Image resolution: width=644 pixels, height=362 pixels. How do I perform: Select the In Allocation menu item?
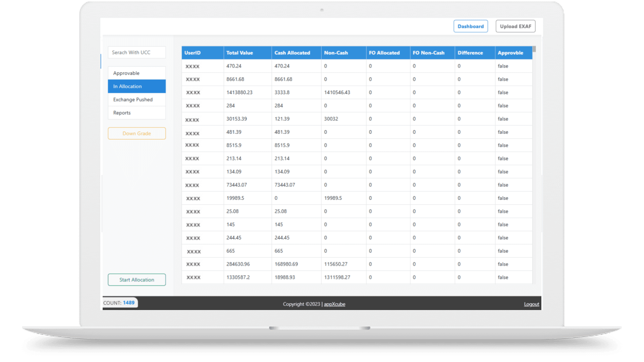pos(137,86)
